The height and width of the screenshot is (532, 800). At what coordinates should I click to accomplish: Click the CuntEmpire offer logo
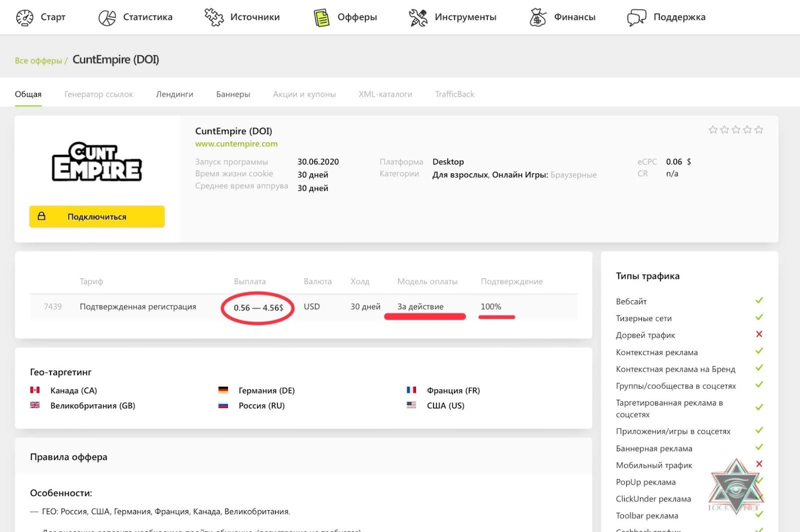coord(97,161)
